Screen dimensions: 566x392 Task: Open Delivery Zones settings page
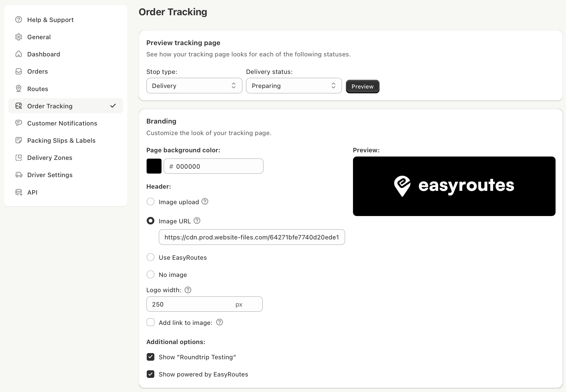point(50,158)
